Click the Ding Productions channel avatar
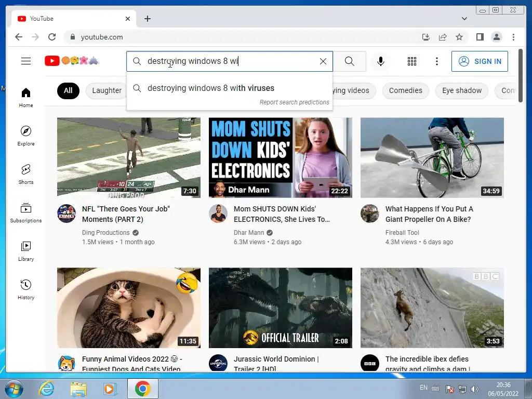 click(x=66, y=214)
